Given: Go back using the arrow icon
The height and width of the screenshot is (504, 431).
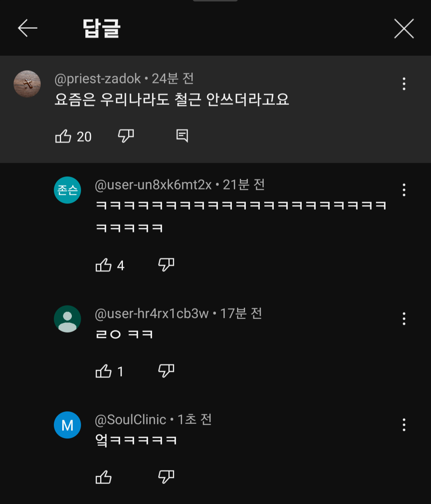Looking at the screenshot, I should coord(28,28).
